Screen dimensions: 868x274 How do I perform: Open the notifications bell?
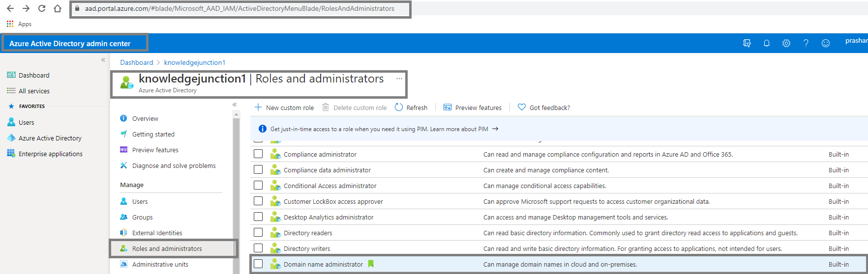[x=767, y=43]
